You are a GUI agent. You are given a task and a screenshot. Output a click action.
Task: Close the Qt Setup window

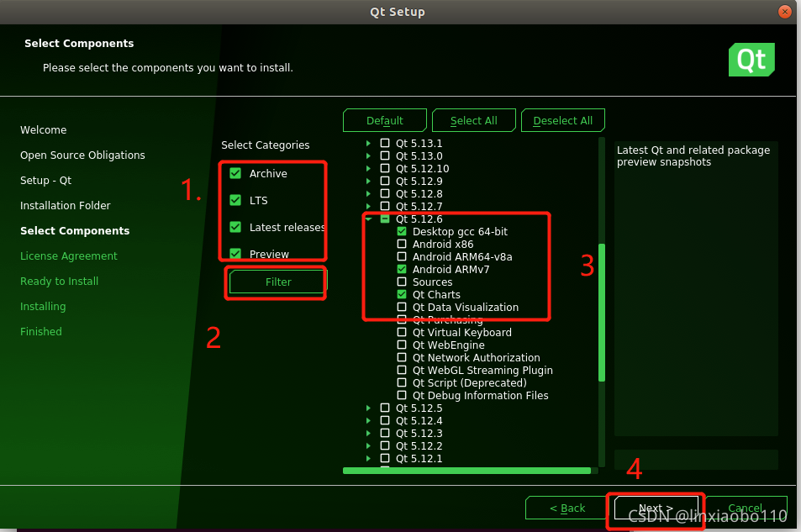tap(785, 11)
